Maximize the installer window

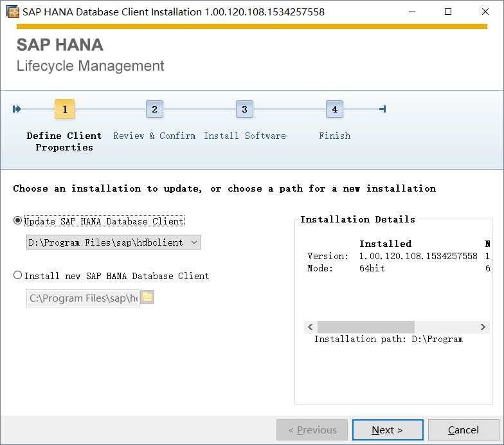pos(447,12)
